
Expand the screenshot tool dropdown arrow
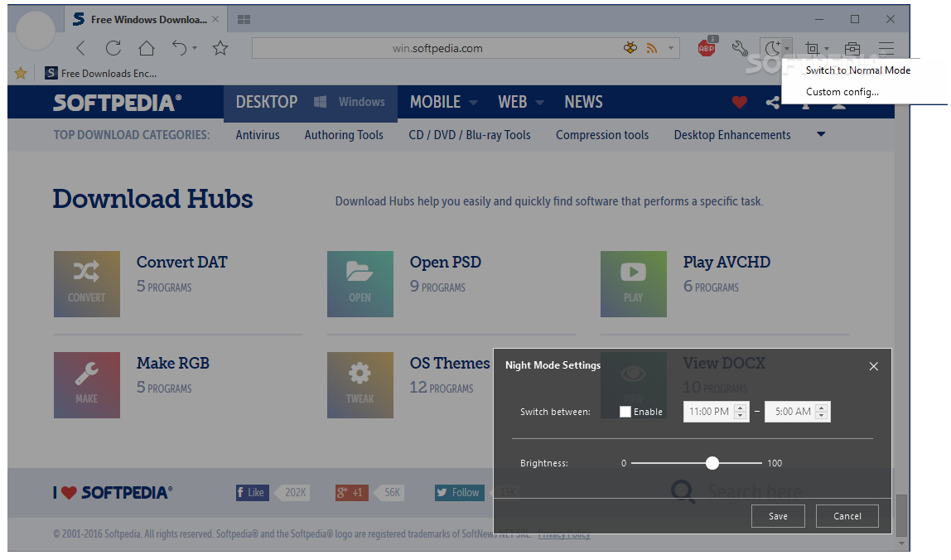(x=827, y=49)
